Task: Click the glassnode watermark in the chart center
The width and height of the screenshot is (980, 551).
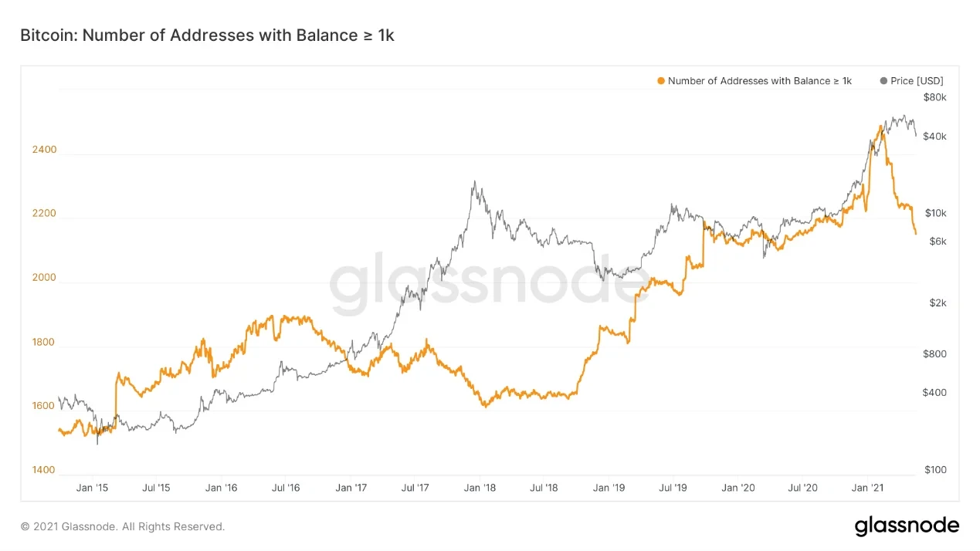Action: (490, 283)
